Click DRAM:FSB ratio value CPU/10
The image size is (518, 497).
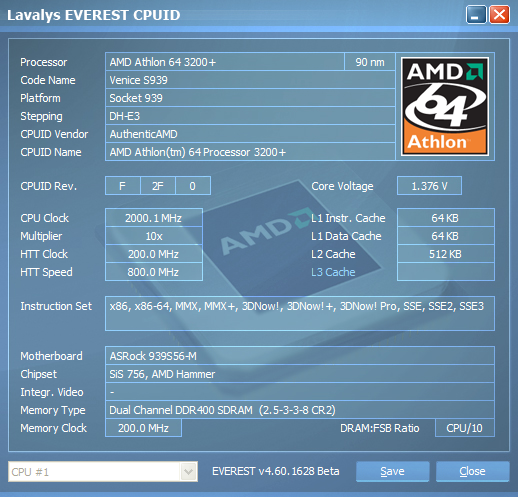(465, 428)
